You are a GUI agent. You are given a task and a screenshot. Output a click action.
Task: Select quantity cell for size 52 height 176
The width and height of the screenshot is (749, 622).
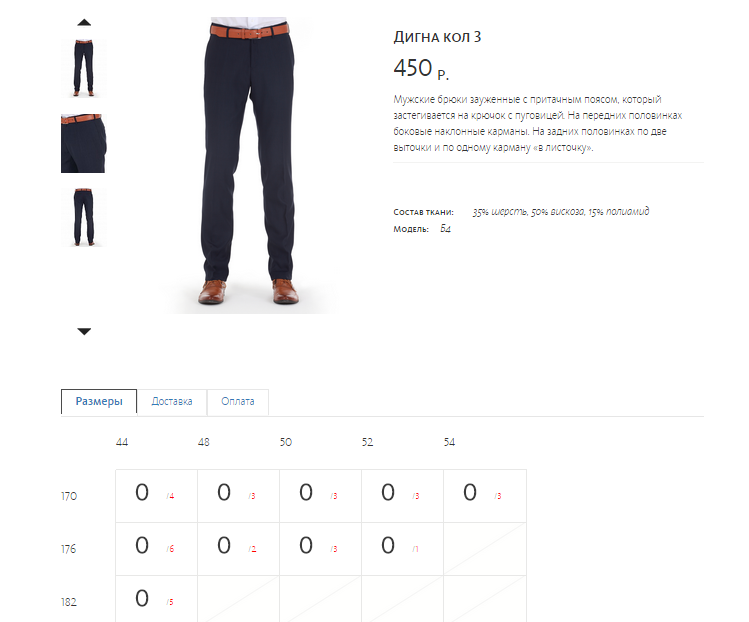[x=403, y=549]
